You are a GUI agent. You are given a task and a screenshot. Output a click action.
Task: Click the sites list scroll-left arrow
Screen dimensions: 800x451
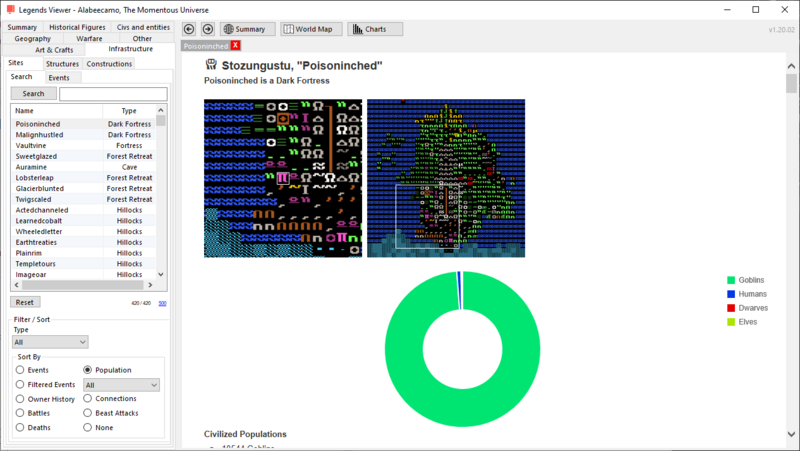click(16, 285)
